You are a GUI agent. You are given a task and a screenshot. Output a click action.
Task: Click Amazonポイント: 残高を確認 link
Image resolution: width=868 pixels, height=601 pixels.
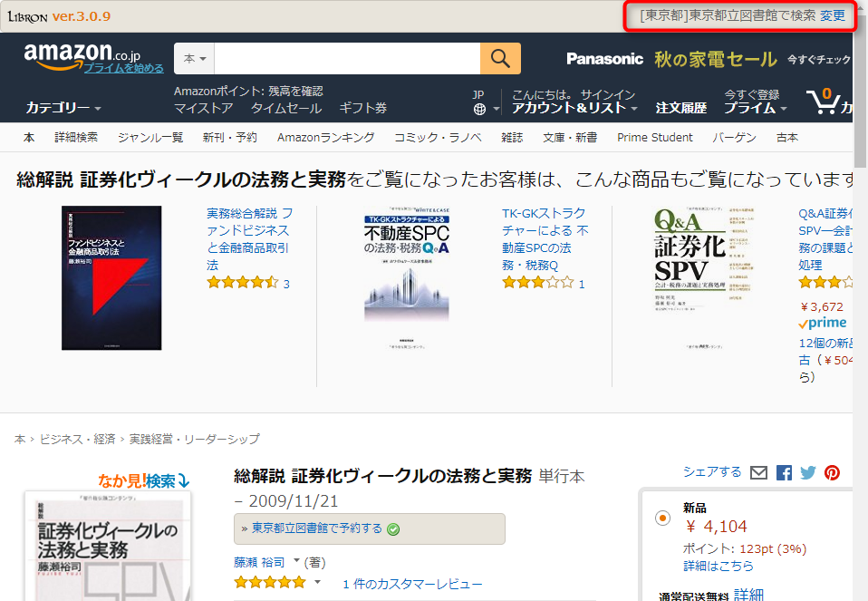tap(248, 91)
